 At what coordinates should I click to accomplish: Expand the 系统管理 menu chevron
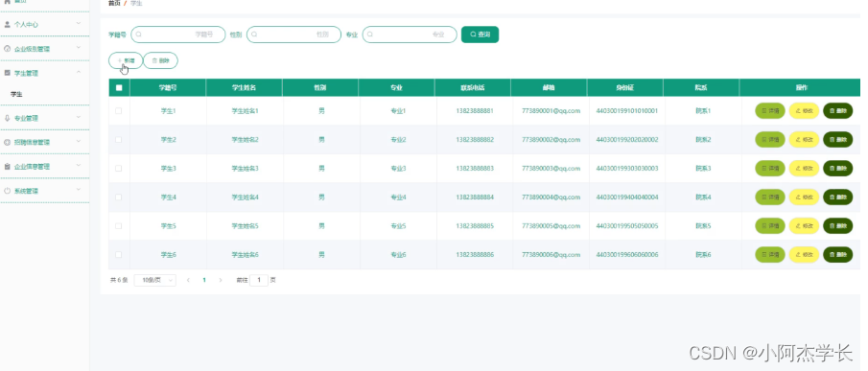coord(79,190)
